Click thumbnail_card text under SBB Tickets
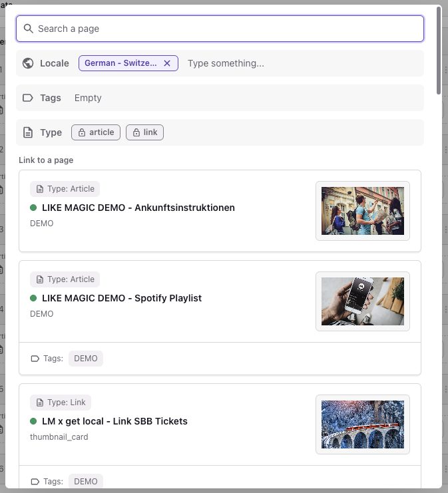This screenshot has width=448, height=493. point(59,437)
